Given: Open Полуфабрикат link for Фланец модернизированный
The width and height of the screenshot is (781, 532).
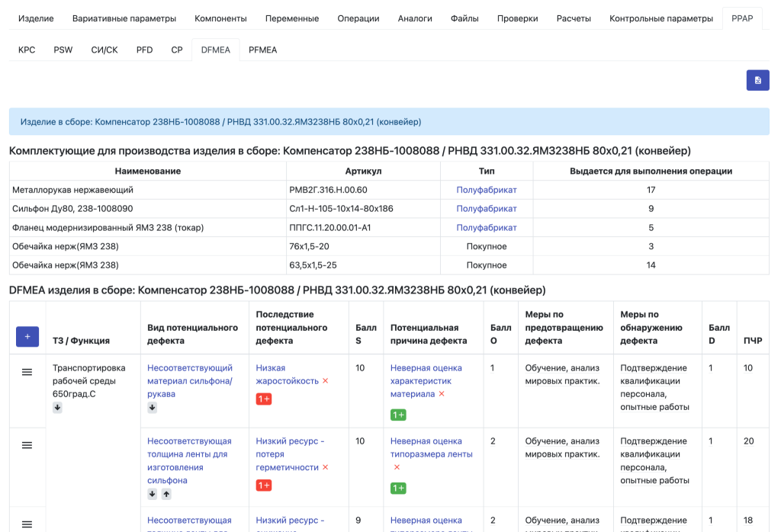Looking at the screenshot, I should click(x=487, y=227).
